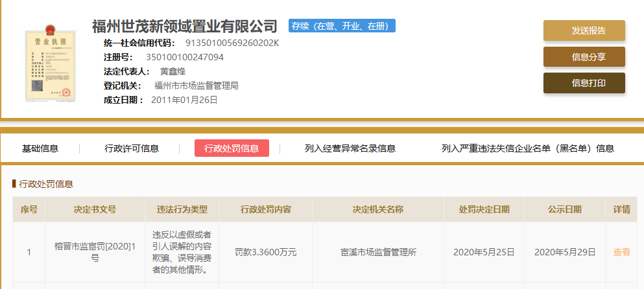The height and width of the screenshot is (289, 644).
Task: Click the penalty cell 罚款3.3600万元
Action: [x=266, y=252]
